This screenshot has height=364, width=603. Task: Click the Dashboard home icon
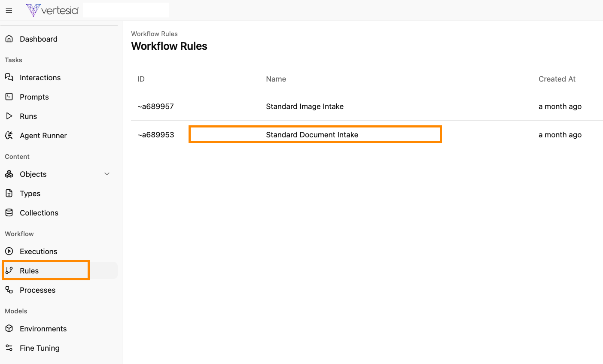pos(9,39)
